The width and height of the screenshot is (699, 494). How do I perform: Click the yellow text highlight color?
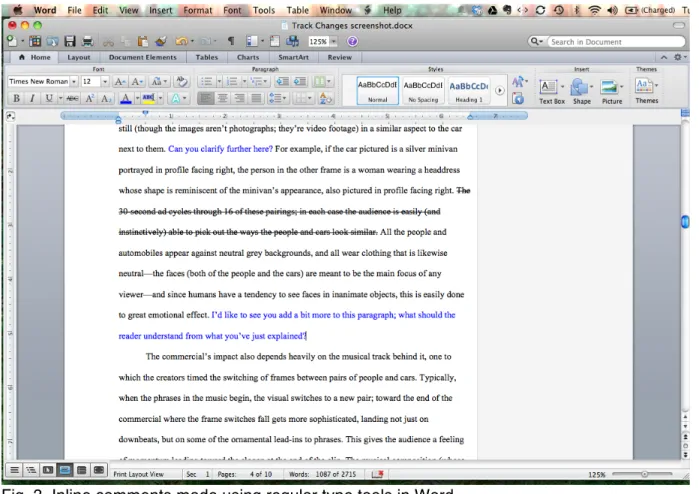(x=148, y=99)
